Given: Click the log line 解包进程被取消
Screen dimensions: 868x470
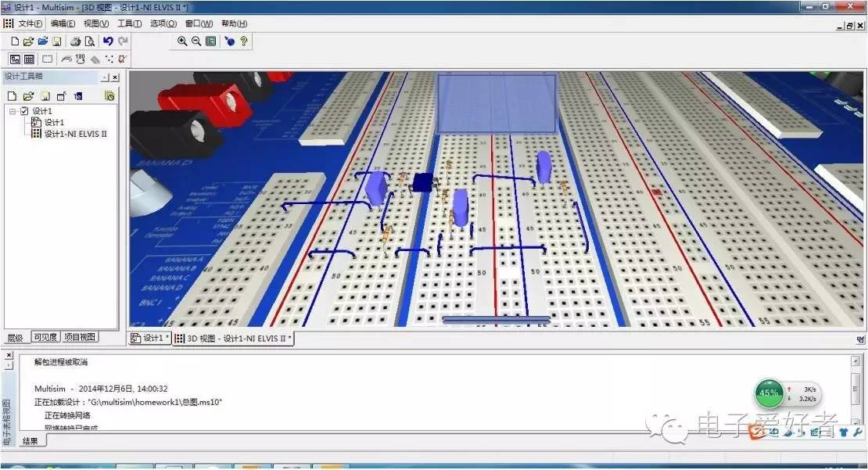Looking at the screenshot, I should (x=61, y=362).
